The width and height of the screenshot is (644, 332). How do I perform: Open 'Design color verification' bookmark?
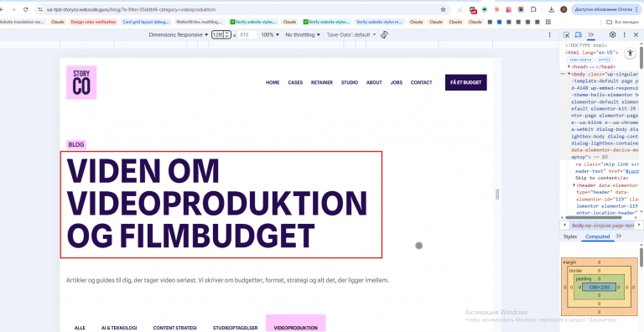pyautogui.click(x=93, y=22)
